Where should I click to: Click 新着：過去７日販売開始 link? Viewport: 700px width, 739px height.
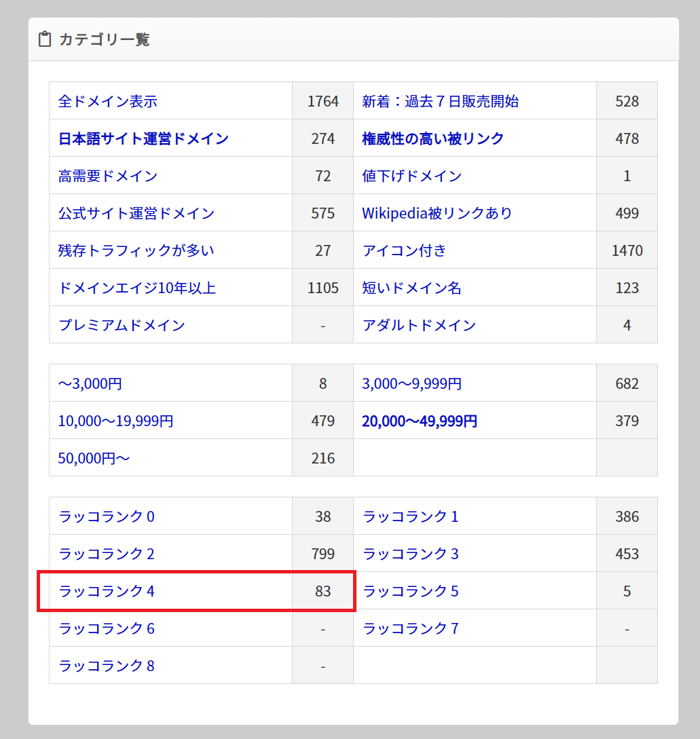[x=440, y=101]
